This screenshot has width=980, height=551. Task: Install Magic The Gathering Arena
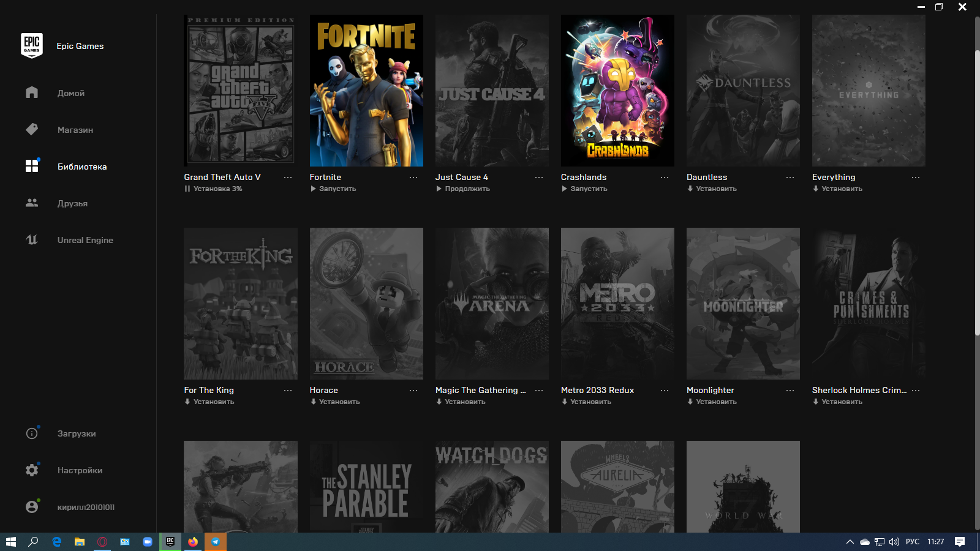(x=461, y=402)
